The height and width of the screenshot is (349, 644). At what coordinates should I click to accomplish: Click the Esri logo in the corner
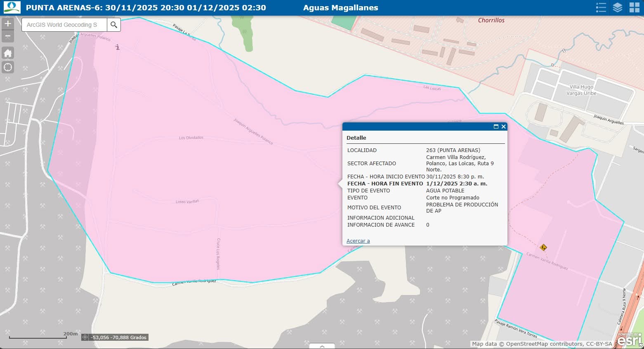tap(629, 340)
